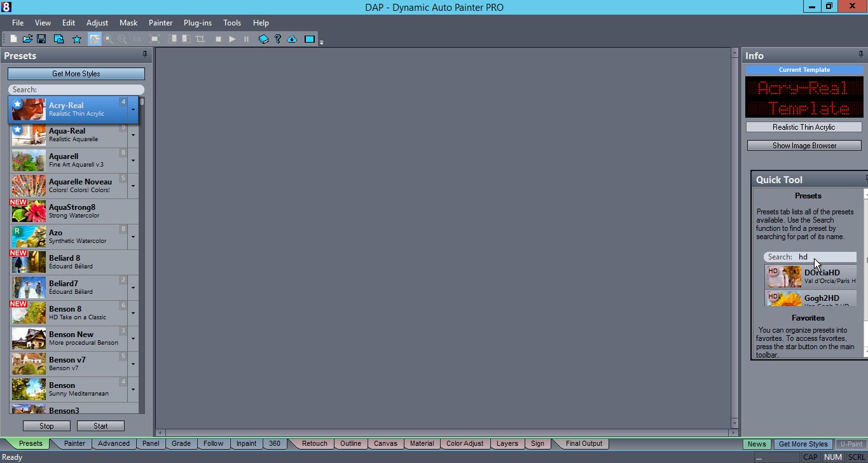This screenshot has width=868, height=463.
Task: Create a new project via the New icon
Action: pos(12,39)
